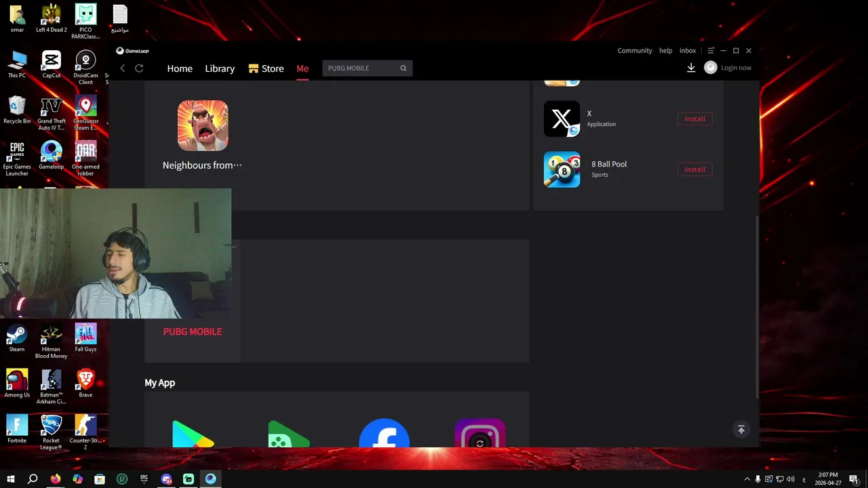868x488 pixels.
Task: Install the X application
Action: (x=694, y=119)
